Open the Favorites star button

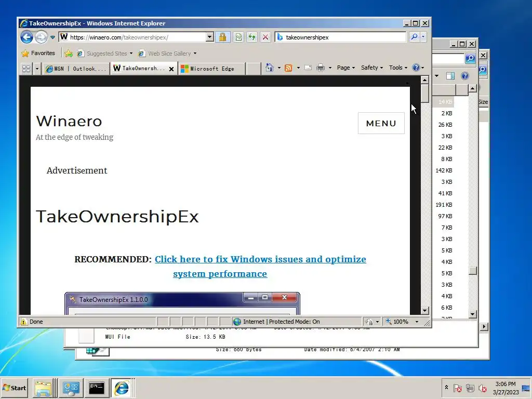(x=38, y=54)
